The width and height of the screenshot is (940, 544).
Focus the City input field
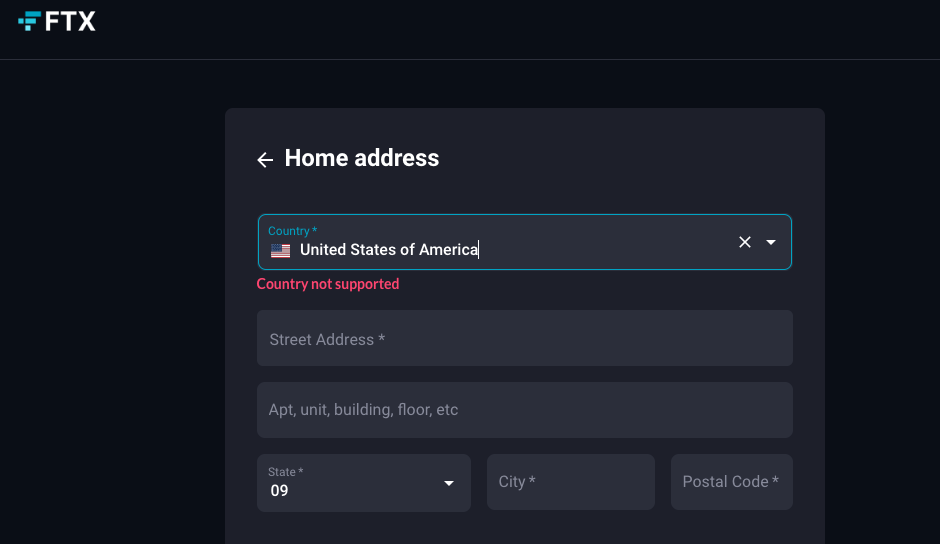(571, 482)
